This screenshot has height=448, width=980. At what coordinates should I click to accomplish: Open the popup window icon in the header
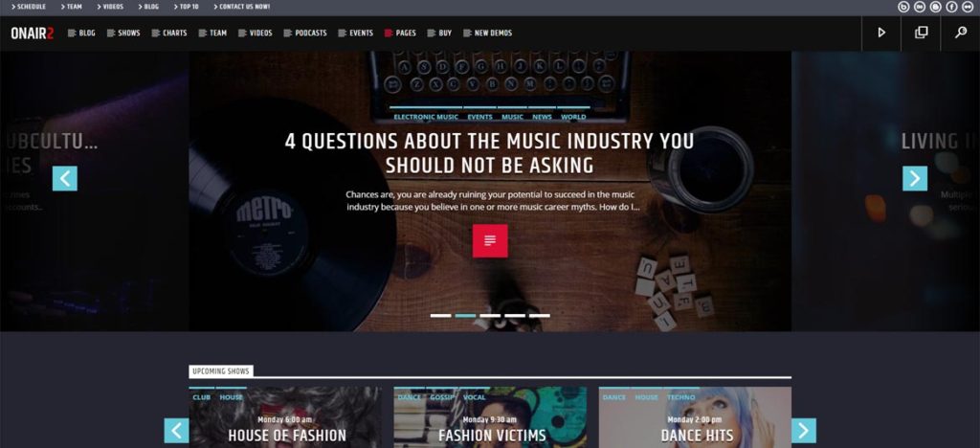[922, 34]
